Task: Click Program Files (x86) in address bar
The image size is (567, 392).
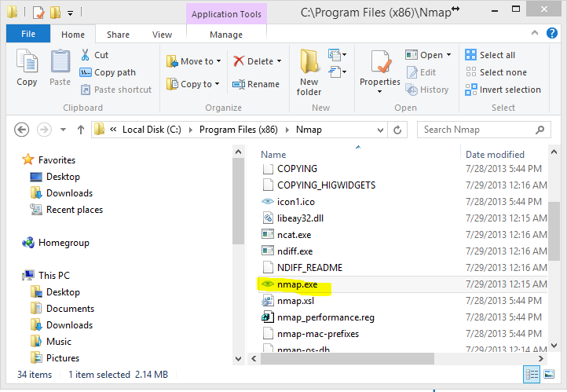Action: [239, 130]
